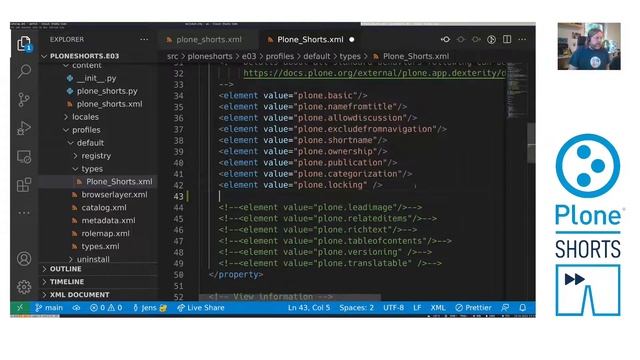Image resolution: width=640 pixels, height=360 pixels.
Task: Open types.xml file
Action: 100,247
